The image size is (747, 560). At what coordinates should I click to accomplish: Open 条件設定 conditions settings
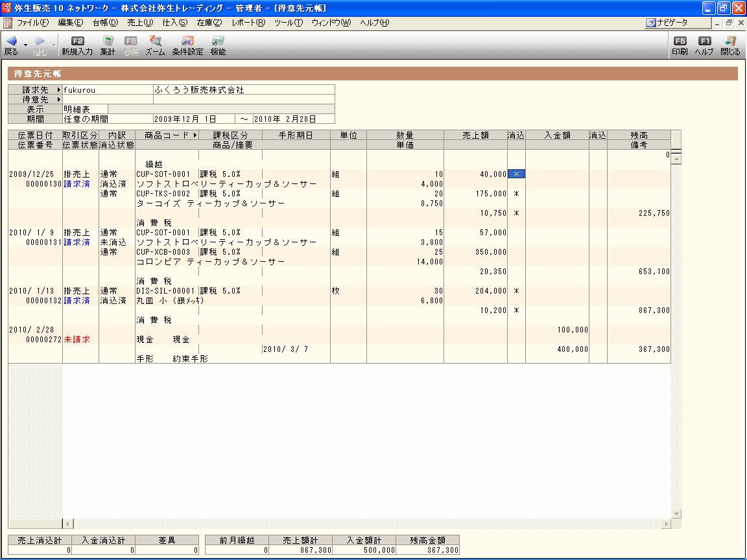[x=187, y=41]
